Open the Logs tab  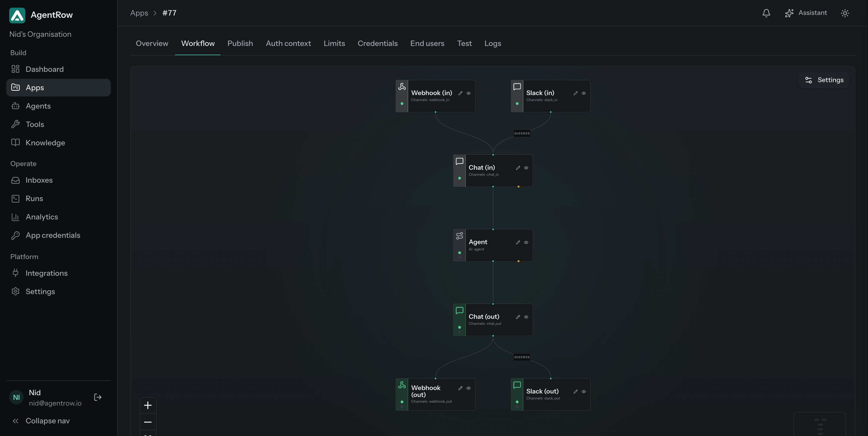click(493, 43)
